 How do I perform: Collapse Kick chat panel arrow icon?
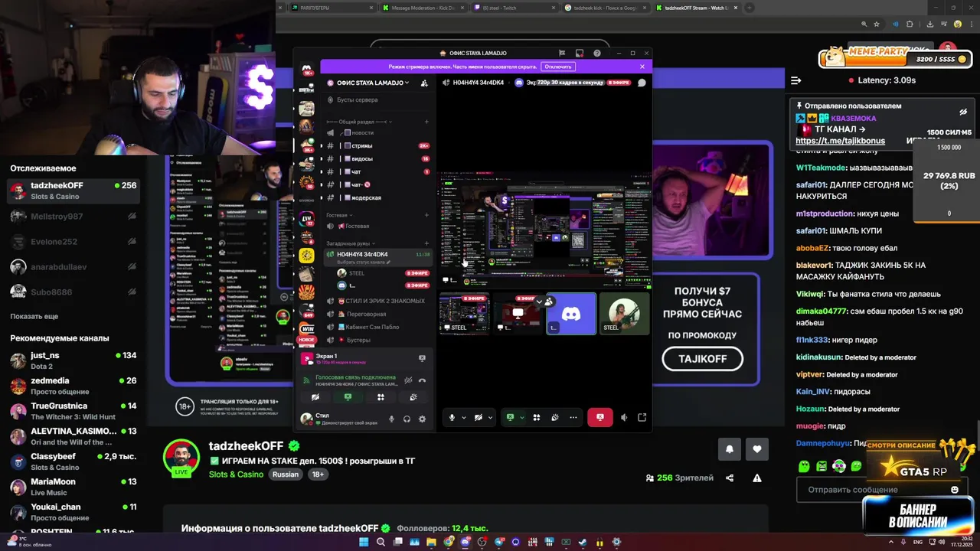coord(795,80)
